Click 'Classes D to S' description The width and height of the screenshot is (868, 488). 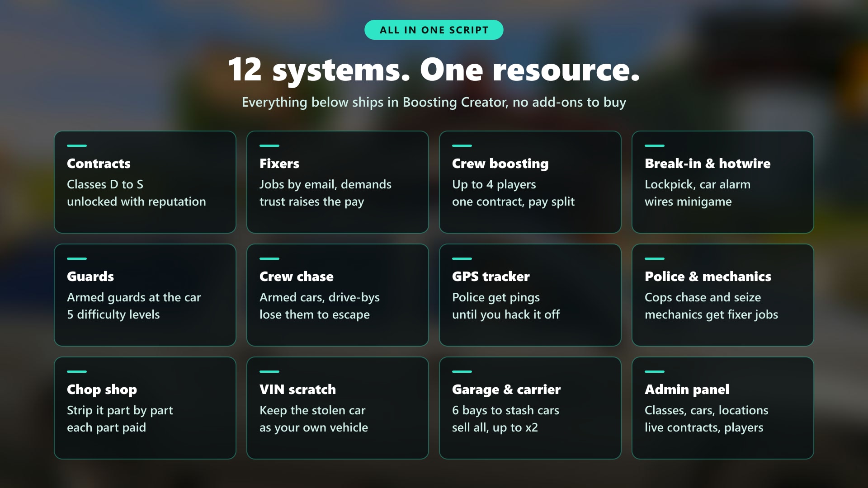pos(105,184)
